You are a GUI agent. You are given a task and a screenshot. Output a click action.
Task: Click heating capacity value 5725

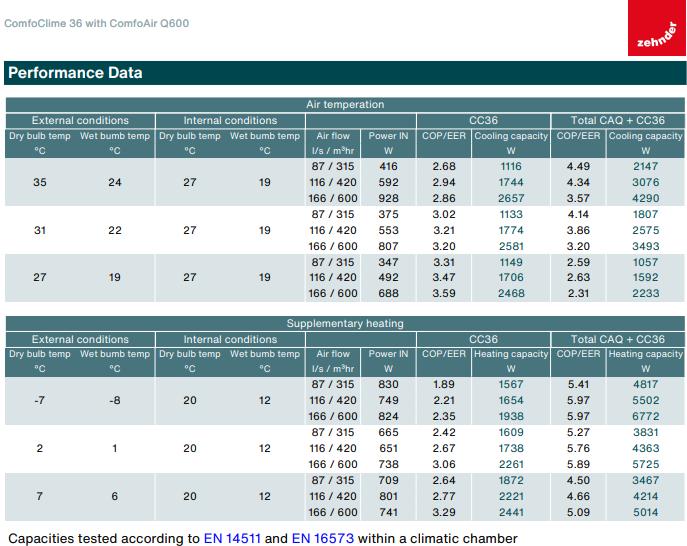(x=645, y=464)
